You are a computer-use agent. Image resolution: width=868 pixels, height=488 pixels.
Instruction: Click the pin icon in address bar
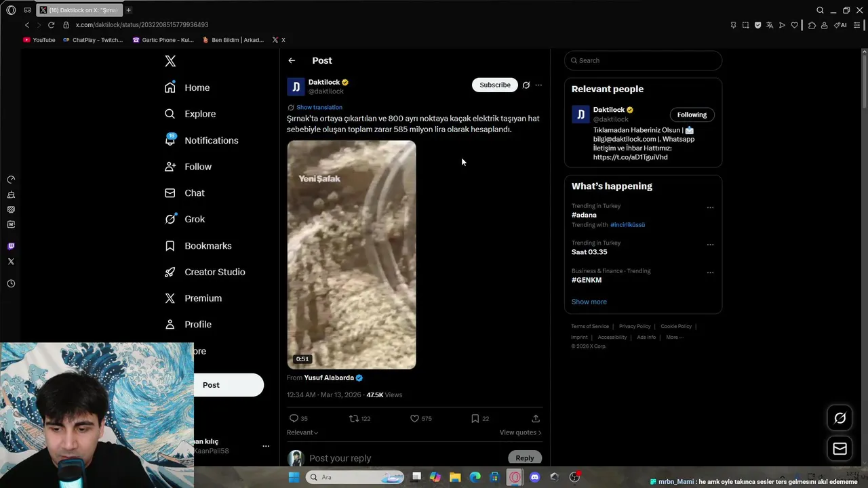pos(733,25)
